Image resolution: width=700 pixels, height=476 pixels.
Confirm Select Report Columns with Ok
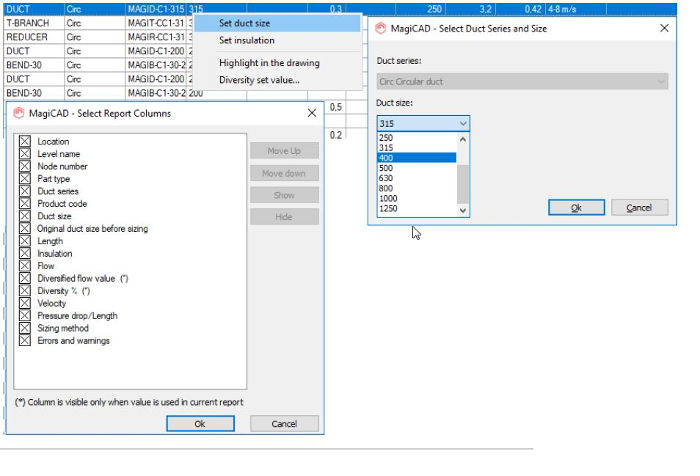click(x=200, y=424)
